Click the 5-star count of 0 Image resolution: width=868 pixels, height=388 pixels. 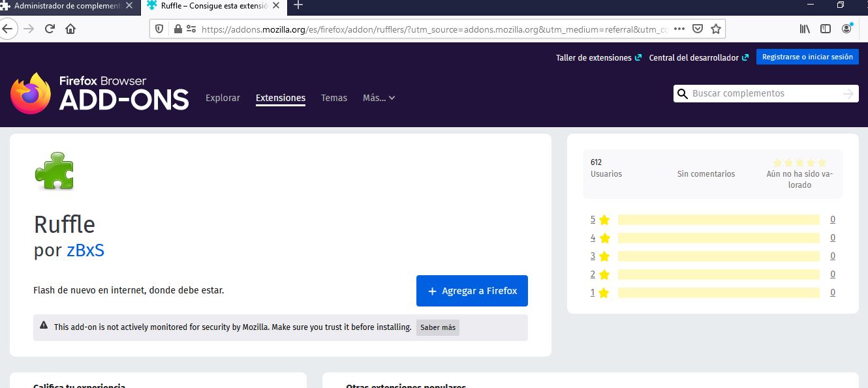[833, 220]
